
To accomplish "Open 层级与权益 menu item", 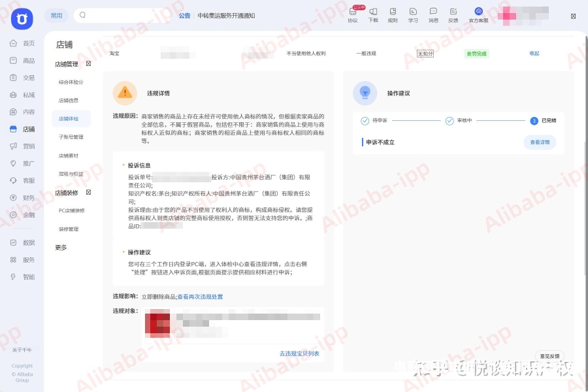I will pyautogui.click(x=71, y=174).
